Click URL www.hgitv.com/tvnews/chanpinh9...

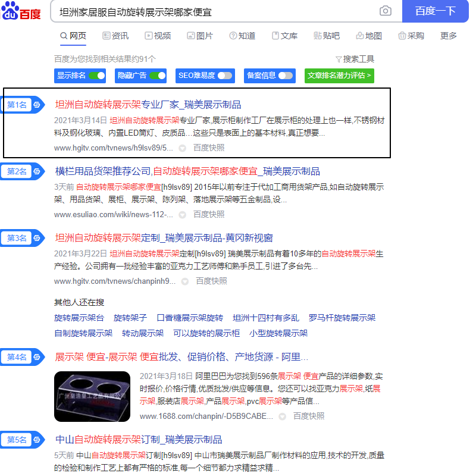[x=115, y=281]
